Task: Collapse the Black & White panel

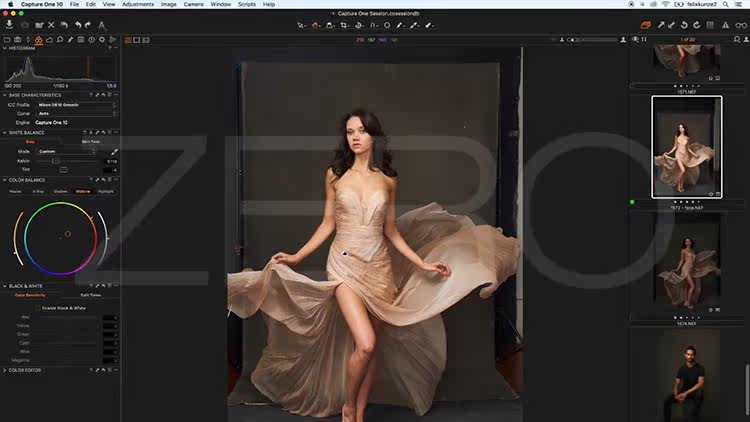Action: pos(5,286)
